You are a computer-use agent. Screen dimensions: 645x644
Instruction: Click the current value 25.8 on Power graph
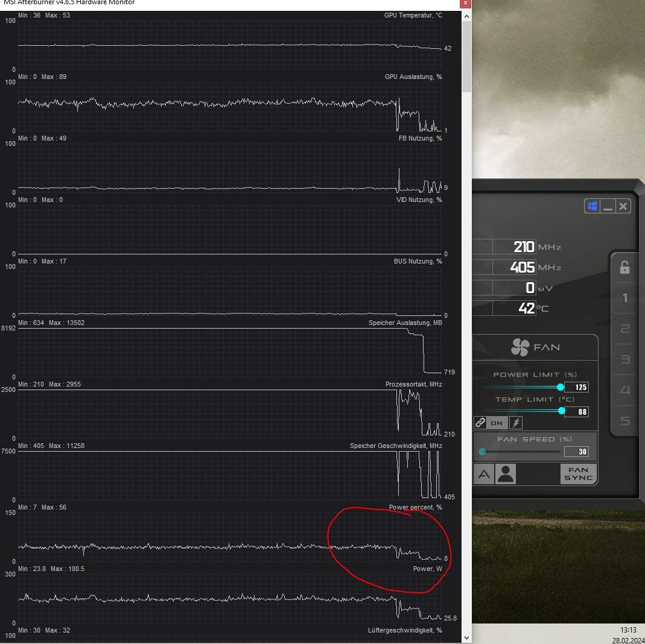coord(451,618)
